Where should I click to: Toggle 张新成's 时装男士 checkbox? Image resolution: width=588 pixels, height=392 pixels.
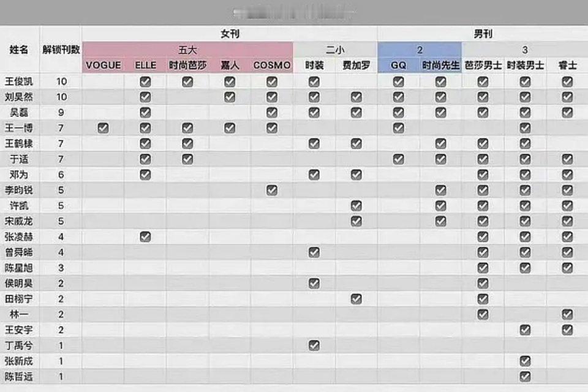click(x=525, y=361)
